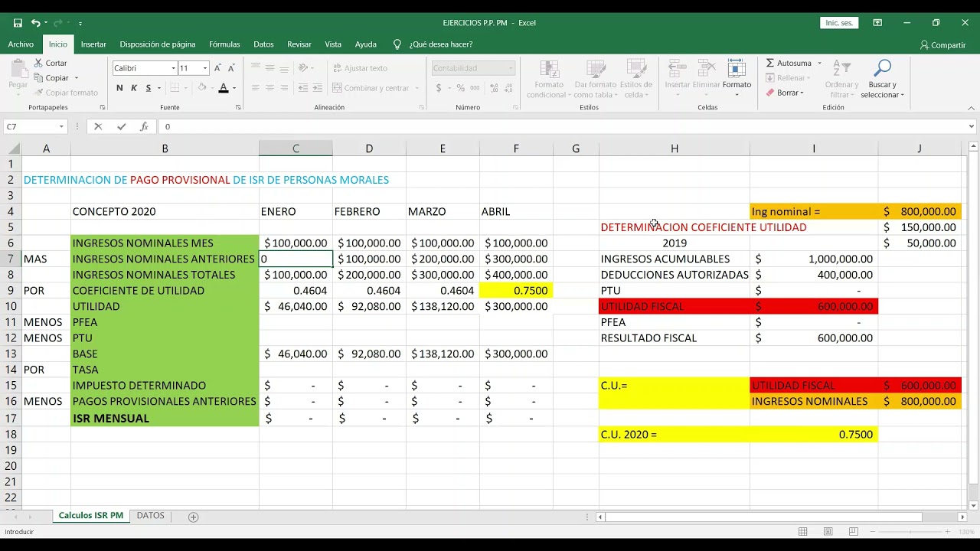Open the Datos ribbon tab
The image size is (980, 551).
point(263,44)
